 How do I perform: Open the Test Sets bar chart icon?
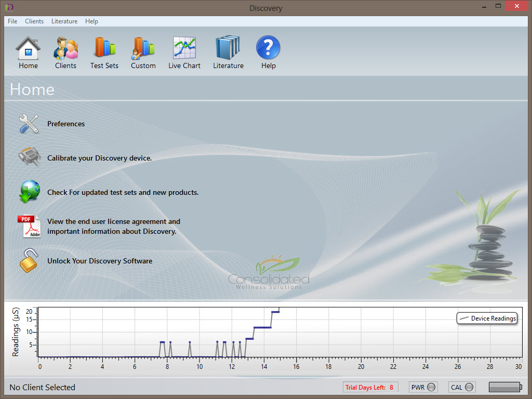[104, 47]
